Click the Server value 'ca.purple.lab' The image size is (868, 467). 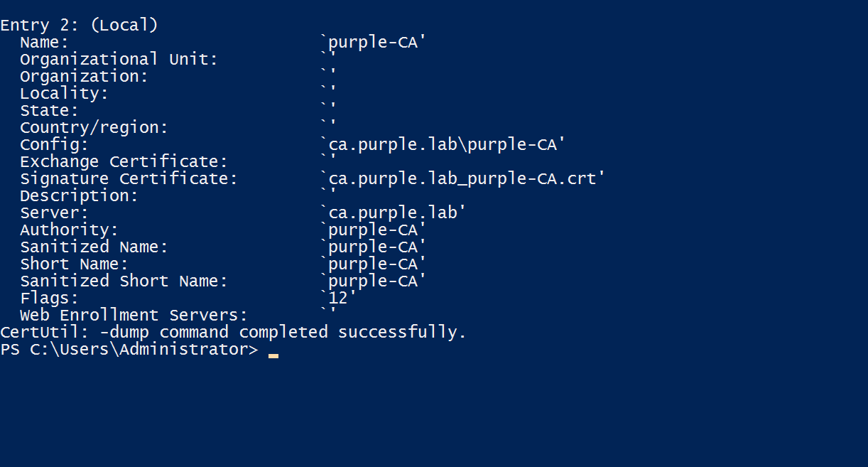tap(393, 213)
